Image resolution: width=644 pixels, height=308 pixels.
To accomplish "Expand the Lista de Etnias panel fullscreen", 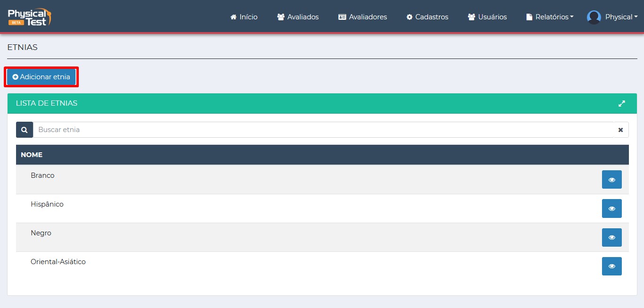I will tap(621, 104).
